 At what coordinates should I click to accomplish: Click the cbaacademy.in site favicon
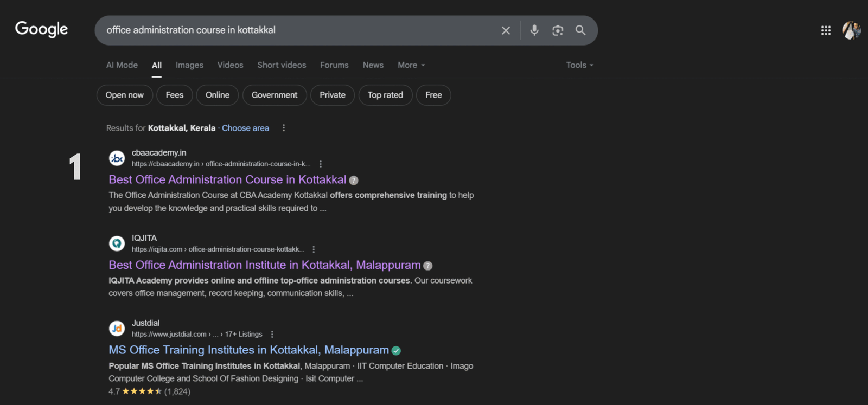pos(117,158)
